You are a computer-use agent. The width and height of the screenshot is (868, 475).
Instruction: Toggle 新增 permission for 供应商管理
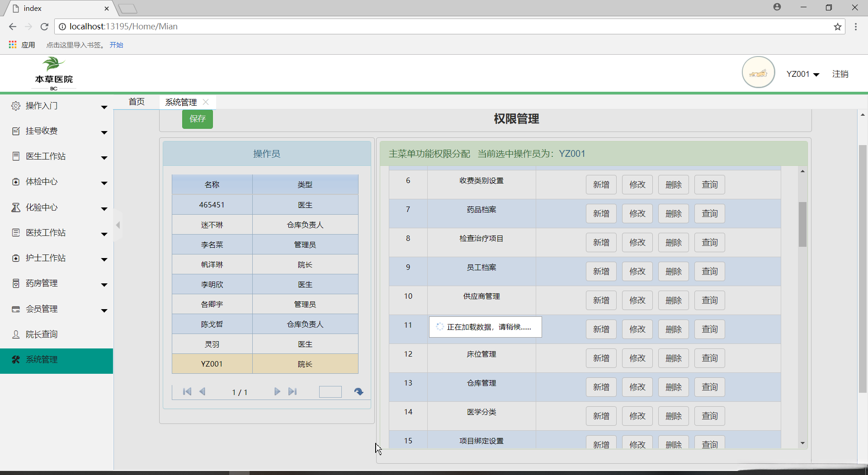click(601, 300)
